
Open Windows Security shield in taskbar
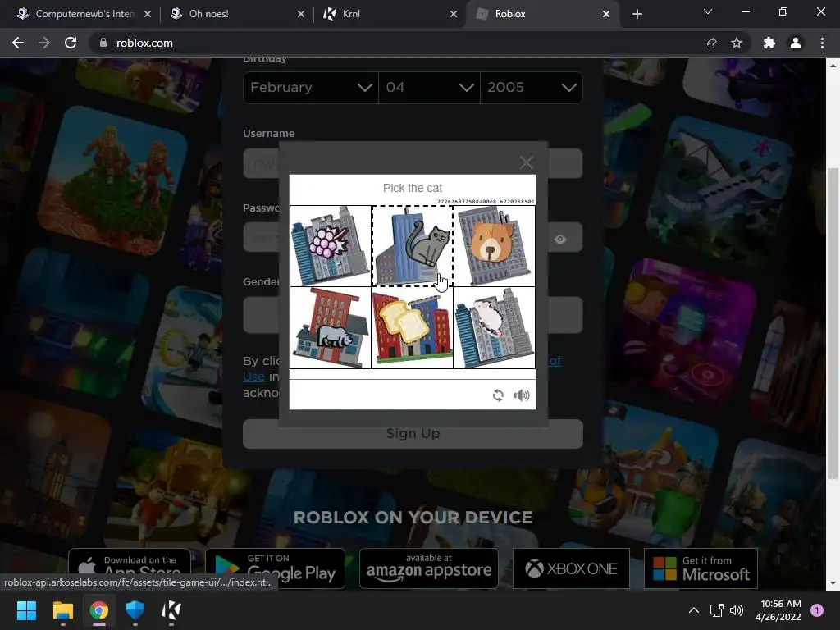(135, 610)
